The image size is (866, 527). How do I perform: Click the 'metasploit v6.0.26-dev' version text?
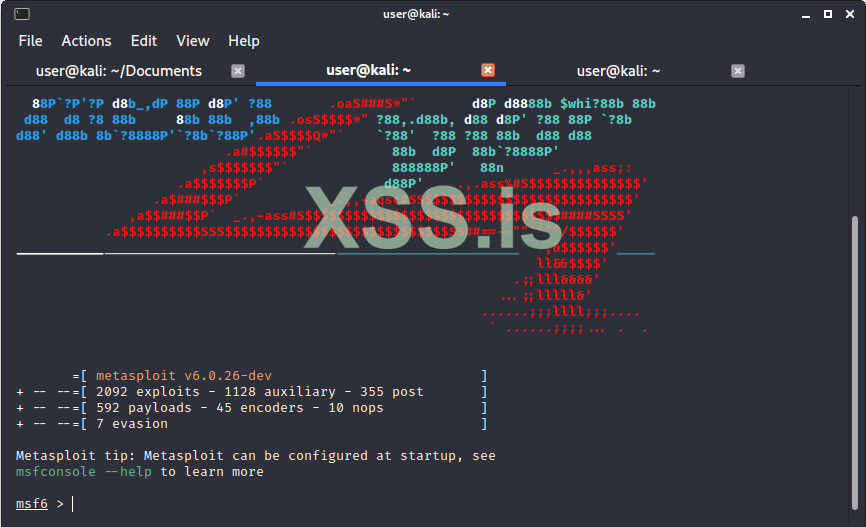coord(184,376)
